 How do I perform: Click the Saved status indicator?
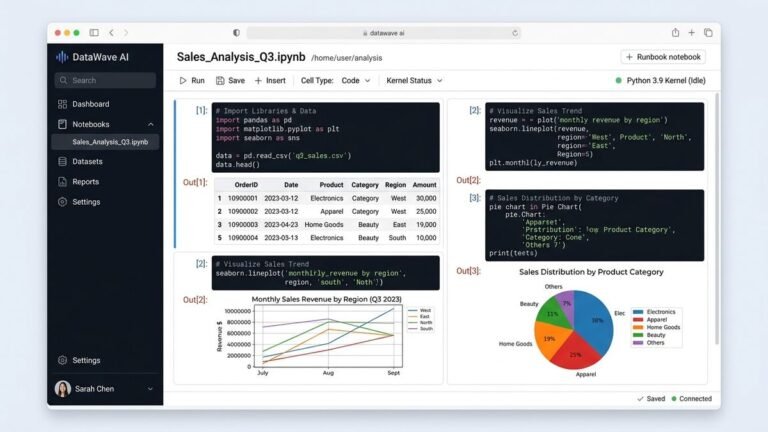tap(651, 399)
